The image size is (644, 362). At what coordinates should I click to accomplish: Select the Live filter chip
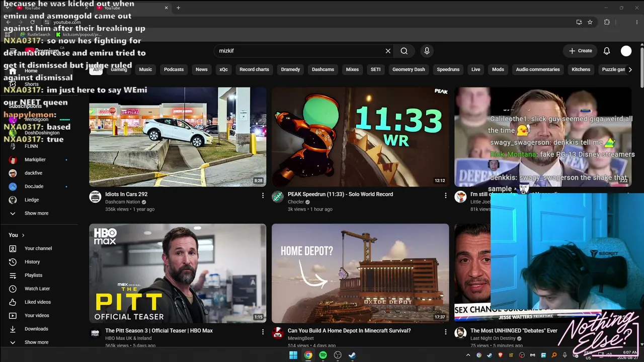[x=475, y=69]
